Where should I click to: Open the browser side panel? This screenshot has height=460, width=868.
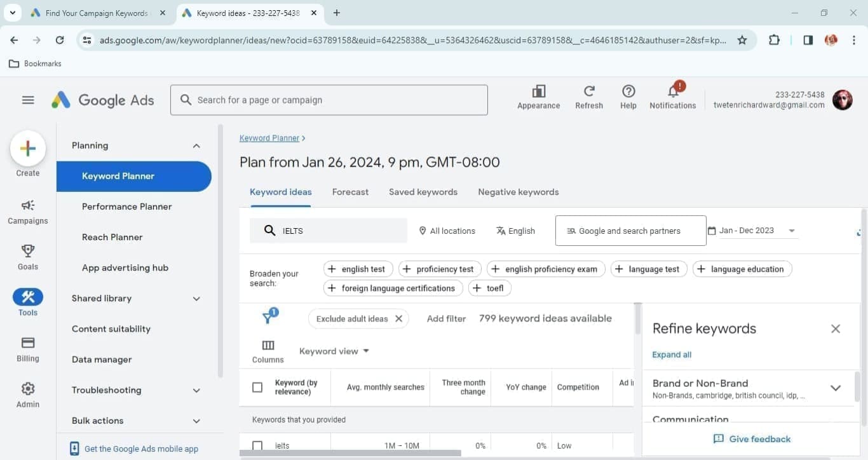pyautogui.click(x=808, y=40)
